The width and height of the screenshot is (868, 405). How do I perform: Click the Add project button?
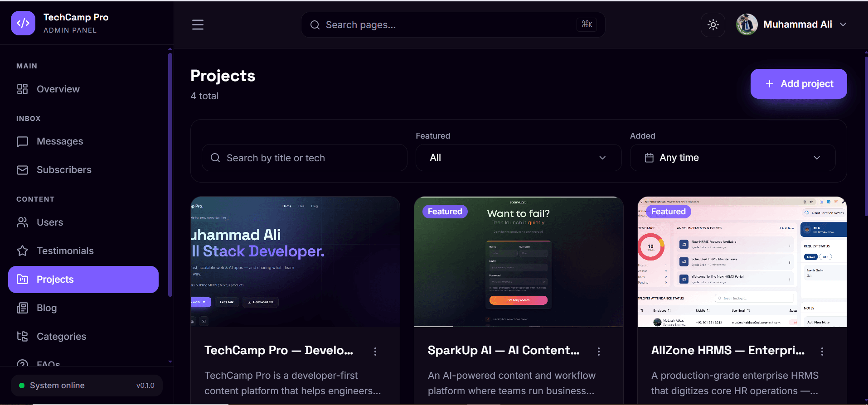click(x=799, y=84)
